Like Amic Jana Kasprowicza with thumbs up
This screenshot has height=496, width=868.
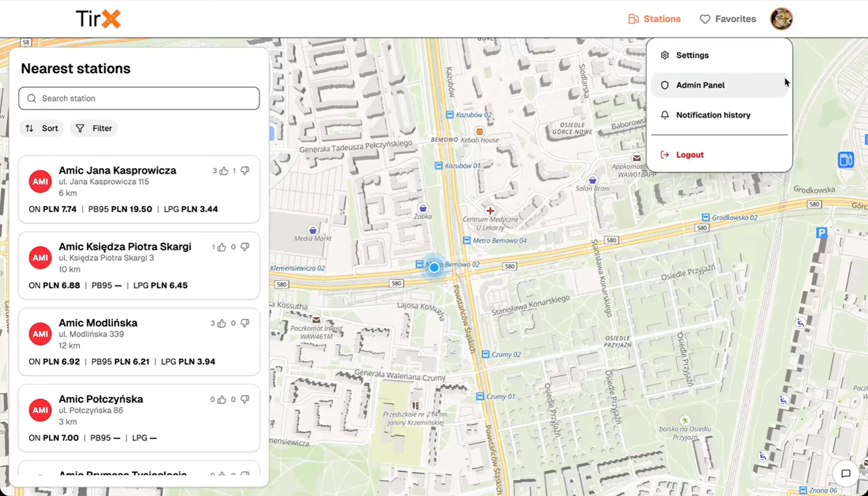click(224, 171)
